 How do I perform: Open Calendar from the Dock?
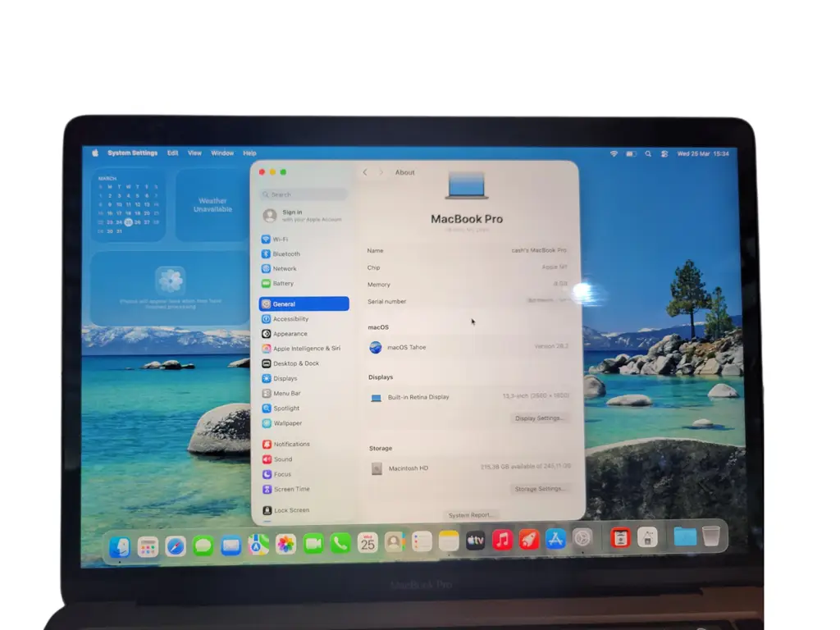tap(367, 543)
